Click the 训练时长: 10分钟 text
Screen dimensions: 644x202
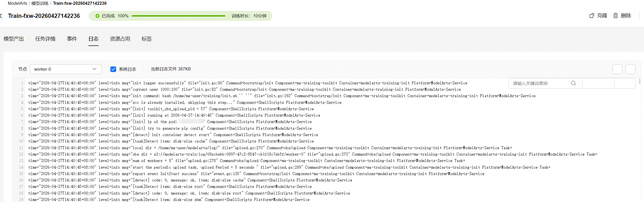(x=249, y=16)
